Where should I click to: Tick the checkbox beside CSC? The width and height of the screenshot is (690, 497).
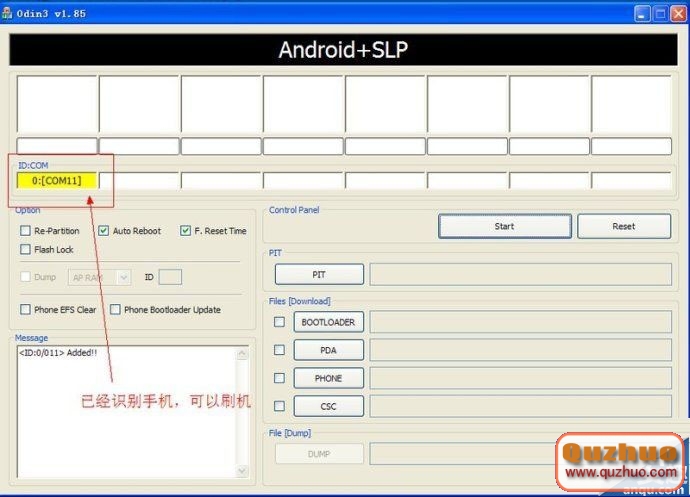pyautogui.click(x=279, y=406)
